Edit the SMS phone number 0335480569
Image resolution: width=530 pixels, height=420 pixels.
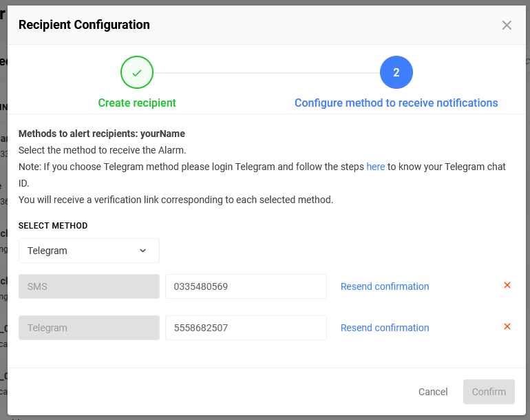click(246, 286)
